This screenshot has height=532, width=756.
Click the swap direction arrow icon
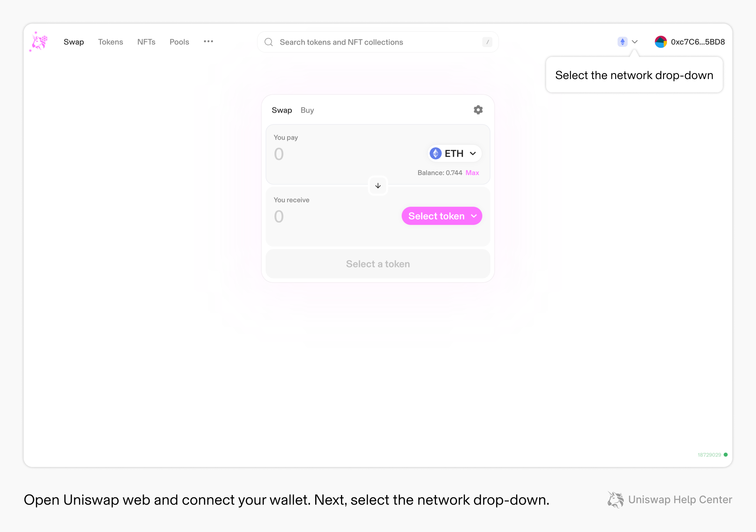click(378, 185)
